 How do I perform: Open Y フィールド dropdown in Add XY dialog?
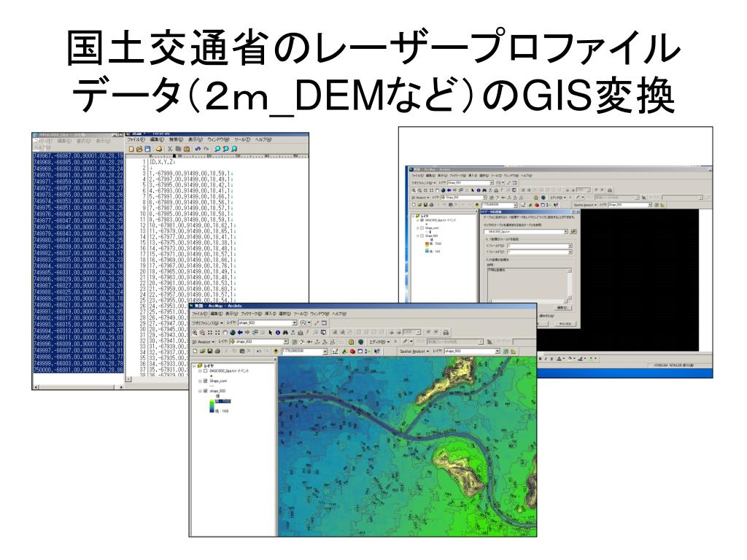(570, 252)
